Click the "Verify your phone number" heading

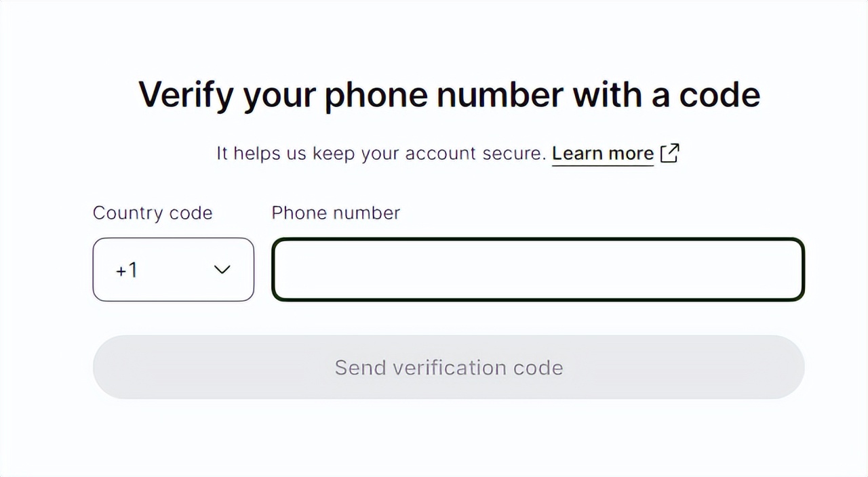(x=449, y=95)
